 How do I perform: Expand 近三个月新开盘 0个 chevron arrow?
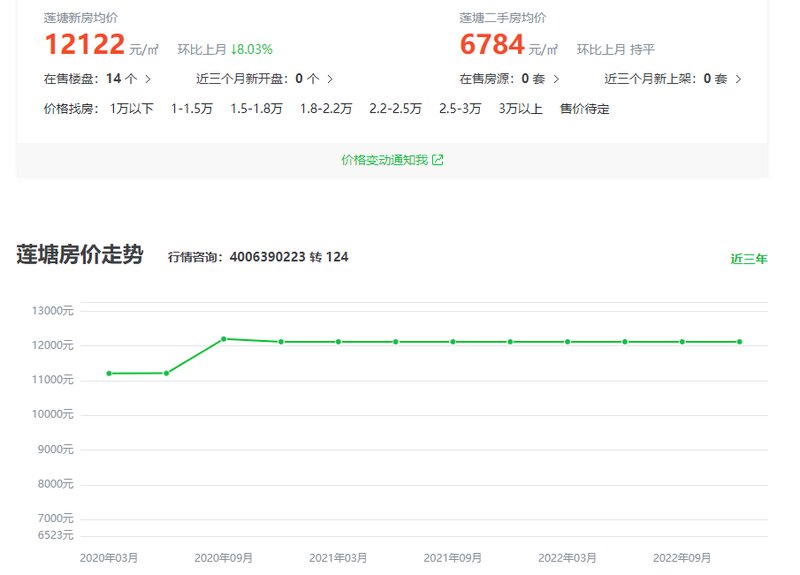[330, 79]
